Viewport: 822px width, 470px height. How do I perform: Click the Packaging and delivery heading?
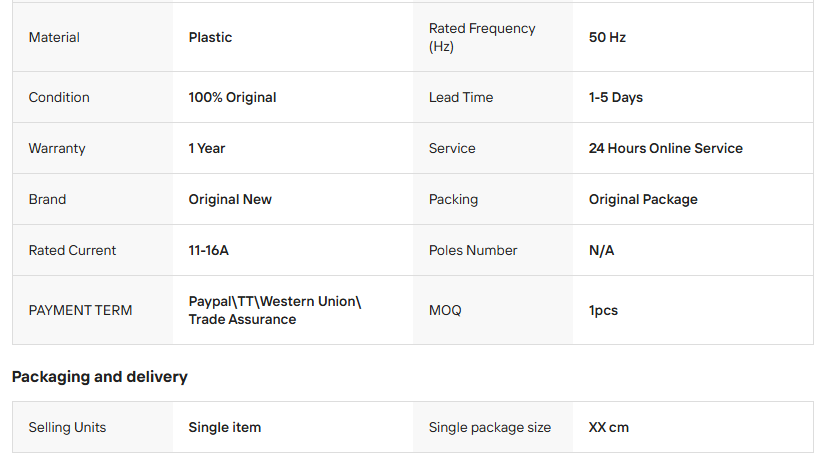[100, 377]
